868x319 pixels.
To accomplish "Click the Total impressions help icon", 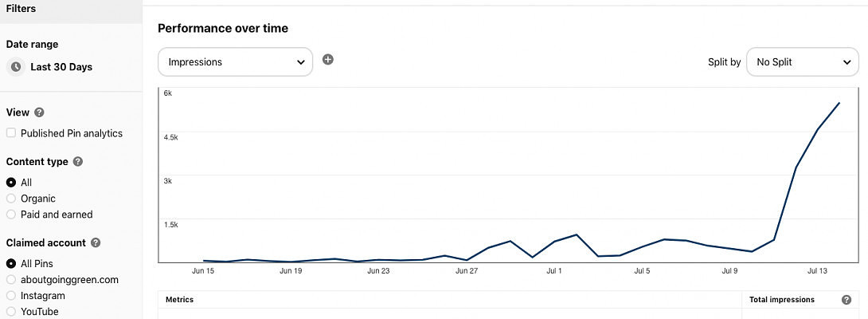I will (x=846, y=300).
